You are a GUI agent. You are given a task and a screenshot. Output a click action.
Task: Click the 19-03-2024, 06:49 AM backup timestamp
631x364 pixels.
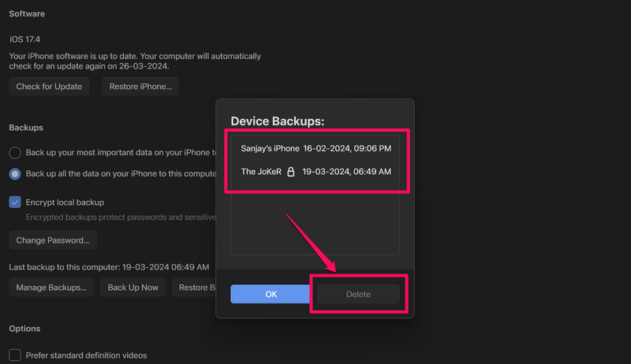pyautogui.click(x=346, y=172)
